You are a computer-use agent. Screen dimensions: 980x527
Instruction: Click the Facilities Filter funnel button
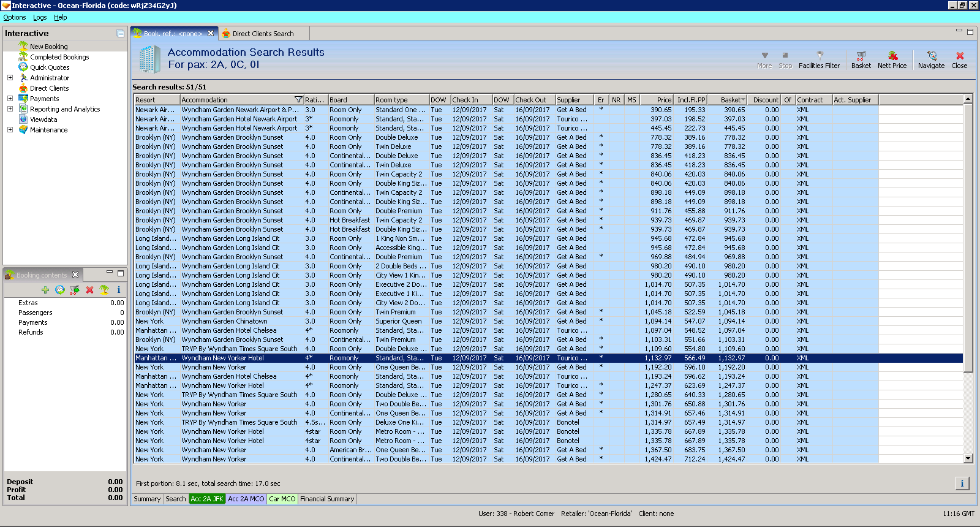point(819,59)
